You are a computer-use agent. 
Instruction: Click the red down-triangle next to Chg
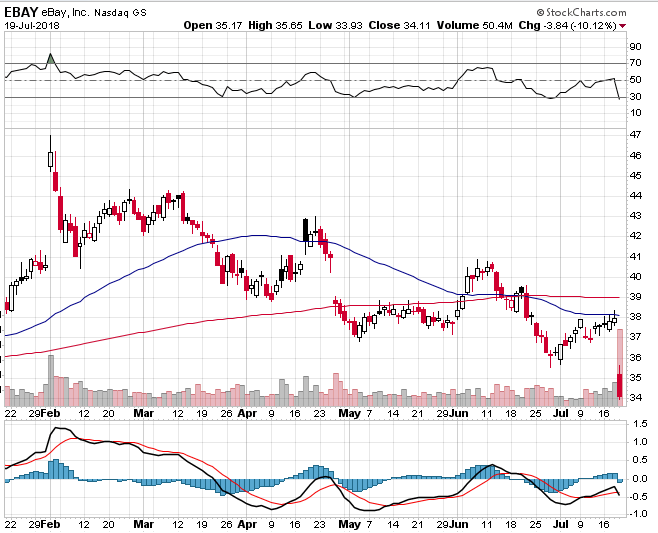coord(623,26)
